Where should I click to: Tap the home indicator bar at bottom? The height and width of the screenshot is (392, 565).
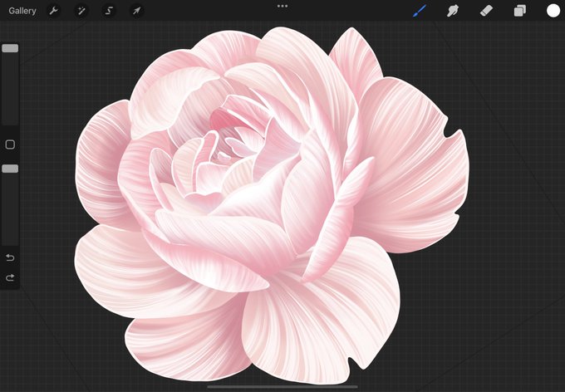282,387
